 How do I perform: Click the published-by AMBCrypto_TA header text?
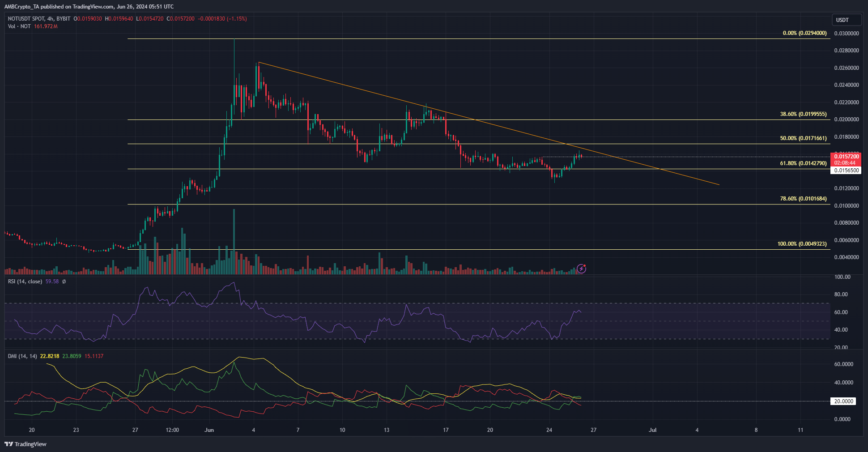[x=89, y=7]
